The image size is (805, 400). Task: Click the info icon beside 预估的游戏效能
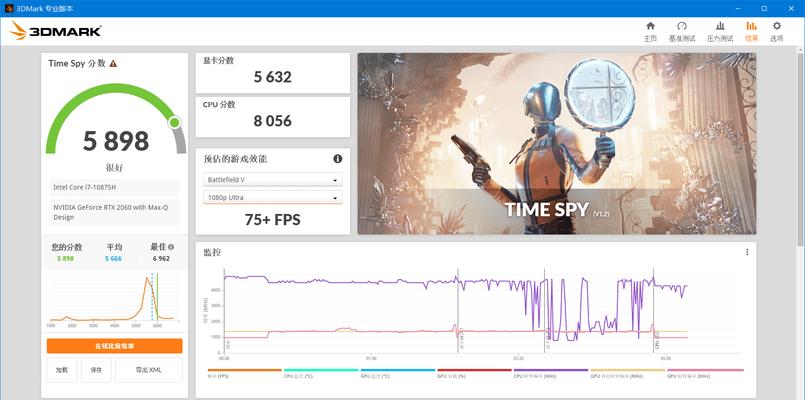pyautogui.click(x=337, y=159)
